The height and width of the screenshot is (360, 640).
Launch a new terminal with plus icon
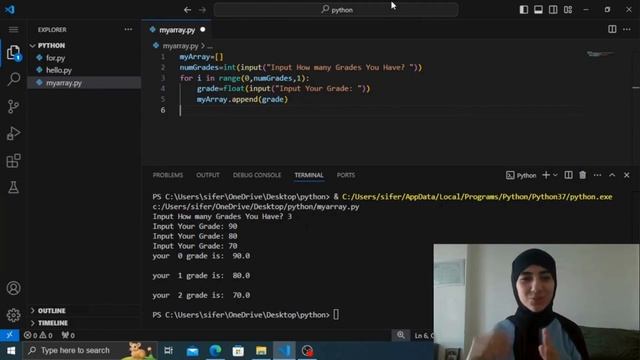[x=546, y=175]
